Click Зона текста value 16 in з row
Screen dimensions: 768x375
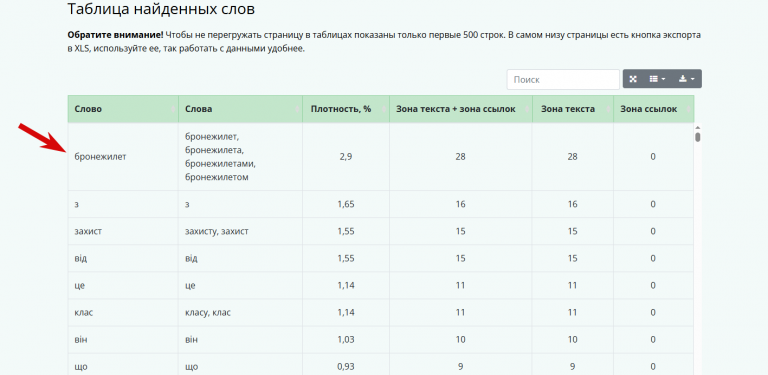(x=573, y=204)
